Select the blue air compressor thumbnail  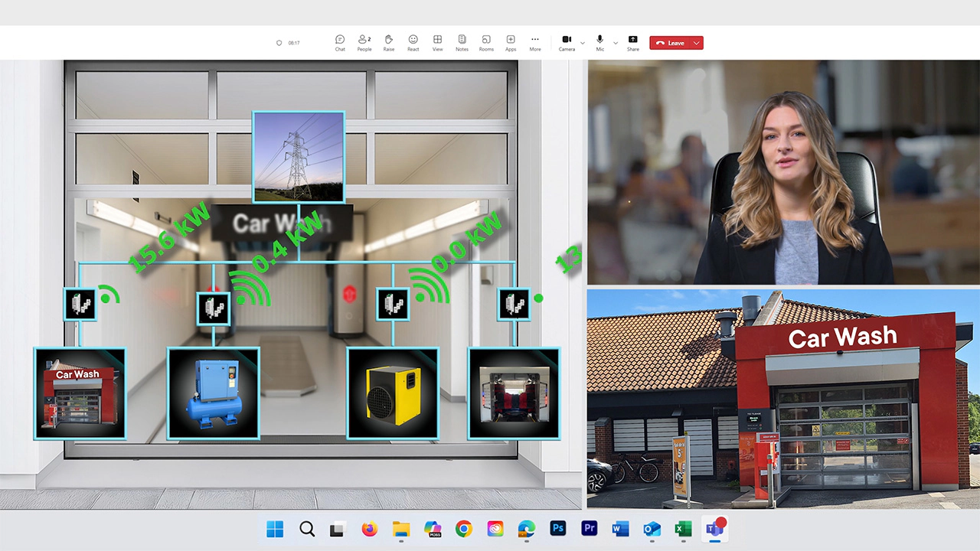click(214, 393)
